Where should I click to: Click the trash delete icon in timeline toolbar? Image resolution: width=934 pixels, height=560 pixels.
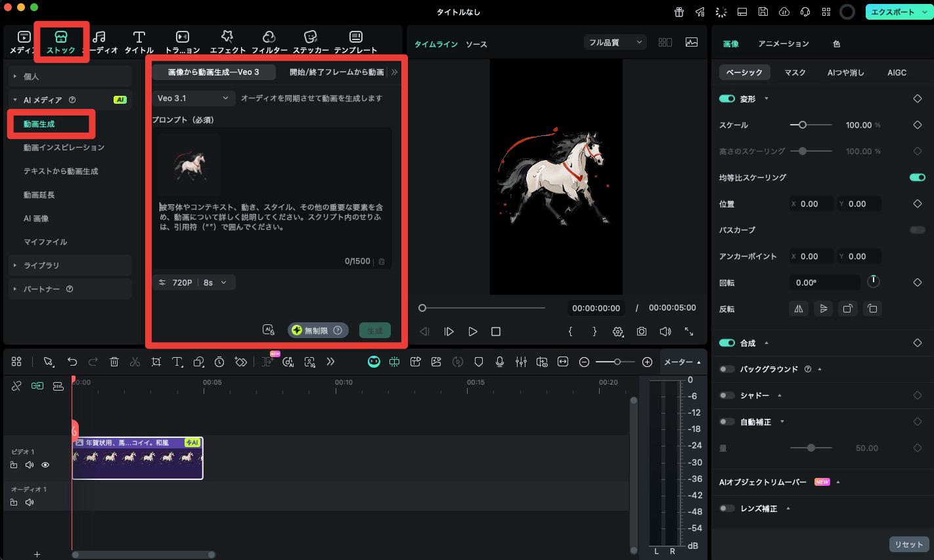tap(114, 362)
